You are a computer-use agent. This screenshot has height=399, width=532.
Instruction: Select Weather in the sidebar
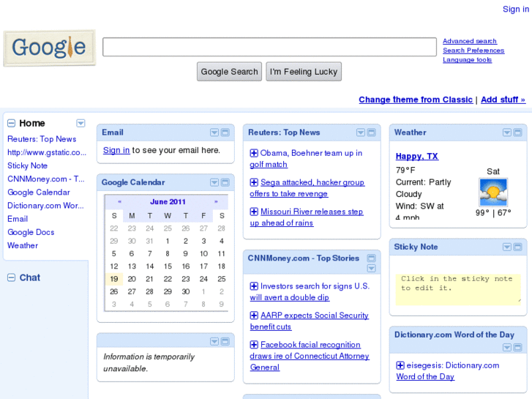coord(23,245)
